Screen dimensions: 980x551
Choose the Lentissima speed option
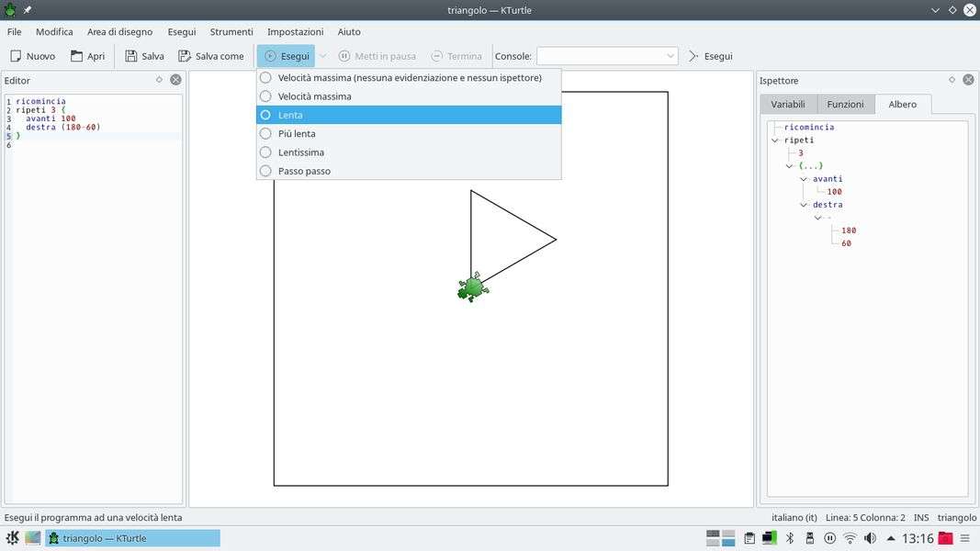(409, 152)
